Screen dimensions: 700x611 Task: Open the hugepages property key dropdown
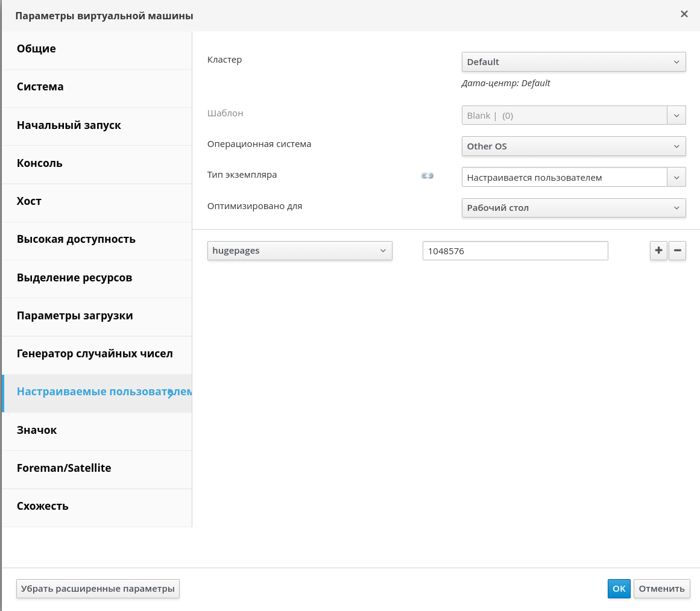coord(300,251)
